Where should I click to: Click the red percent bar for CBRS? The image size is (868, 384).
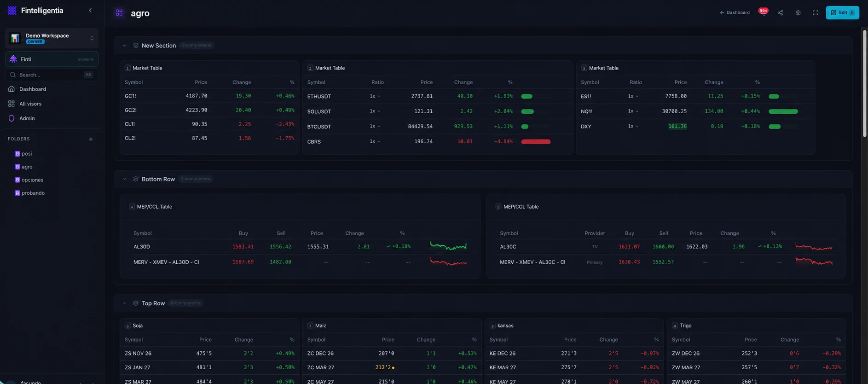(x=536, y=142)
